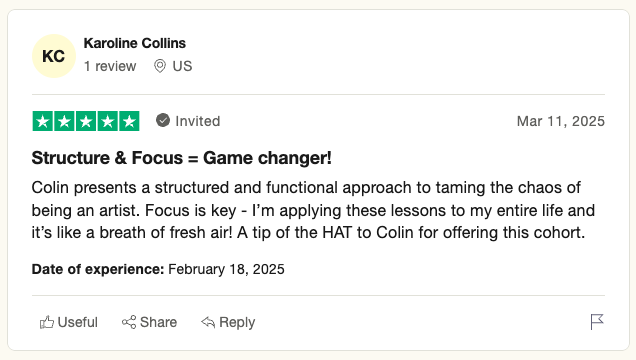Click the Reply button label
This screenshot has width=636, height=360.
coord(237,323)
